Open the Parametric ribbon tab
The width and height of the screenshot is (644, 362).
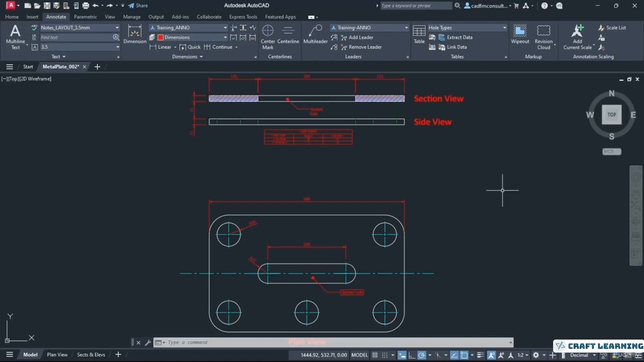85,17
